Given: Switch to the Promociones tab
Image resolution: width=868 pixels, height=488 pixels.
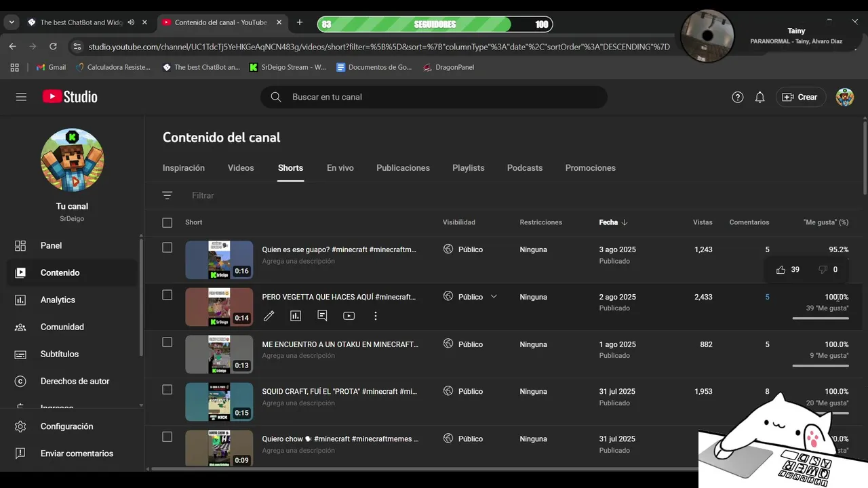Looking at the screenshot, I should [591, 168].
